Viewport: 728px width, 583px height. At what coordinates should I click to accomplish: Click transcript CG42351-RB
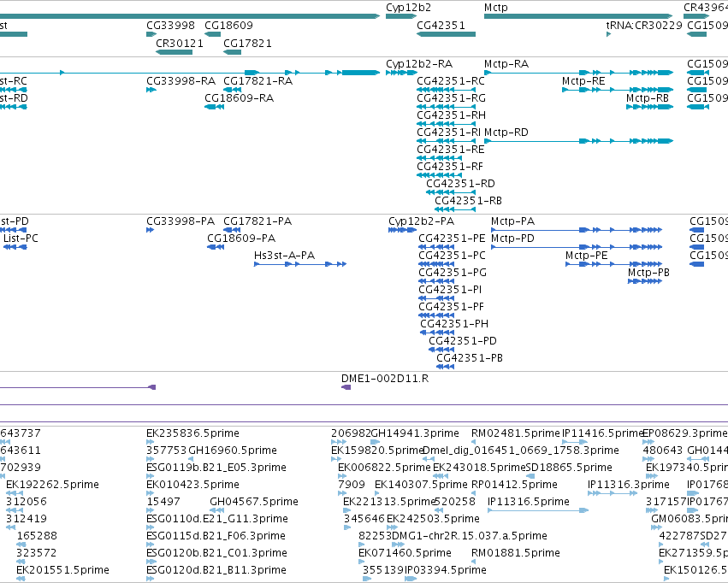tap(455, 209)
